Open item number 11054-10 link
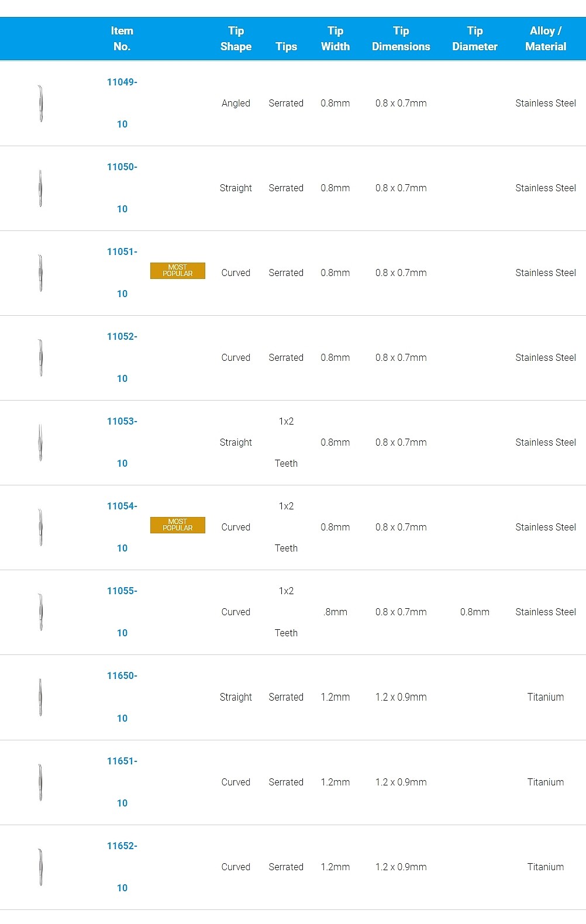 [122, 527]
